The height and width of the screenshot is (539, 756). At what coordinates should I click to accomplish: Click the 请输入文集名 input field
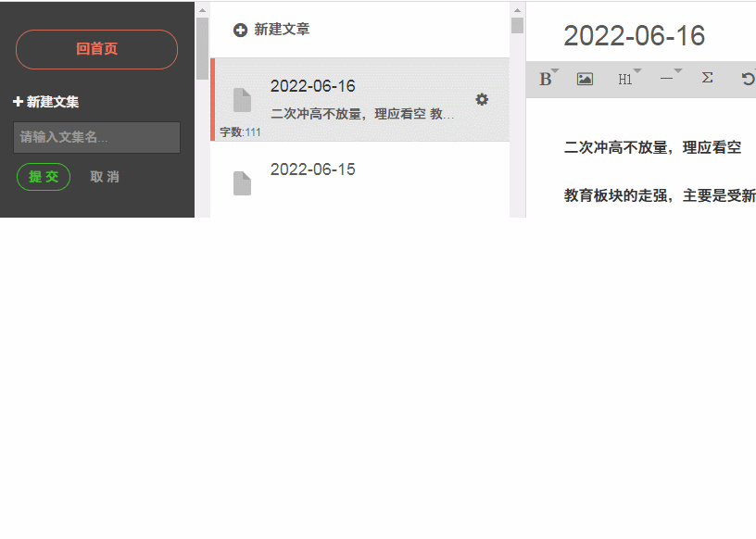(x=97, y=137)
